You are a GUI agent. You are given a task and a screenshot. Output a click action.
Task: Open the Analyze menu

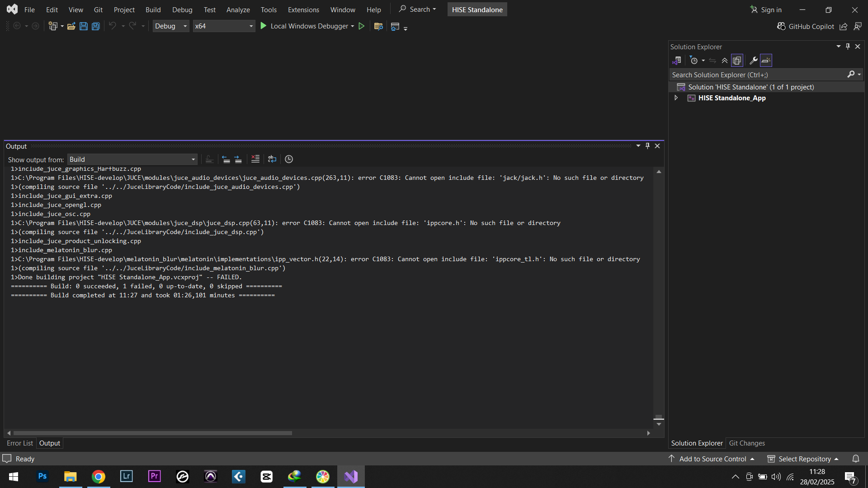coord(238,9)
